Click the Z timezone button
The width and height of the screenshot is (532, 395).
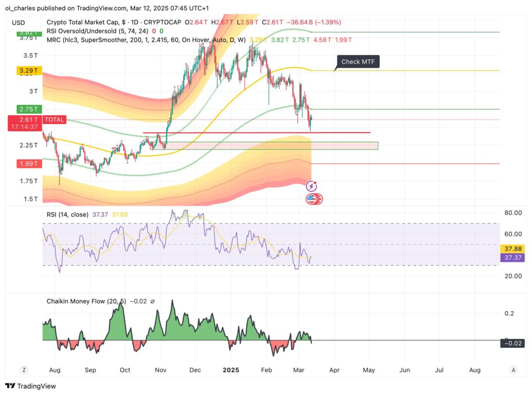pyautogui.click(x=23, y=370)
